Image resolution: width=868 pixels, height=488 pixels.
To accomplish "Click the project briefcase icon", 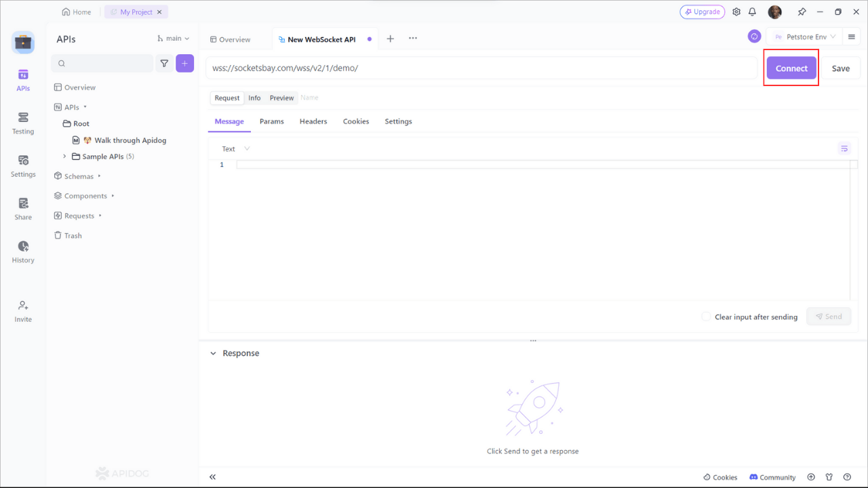I will click(23, 42).
